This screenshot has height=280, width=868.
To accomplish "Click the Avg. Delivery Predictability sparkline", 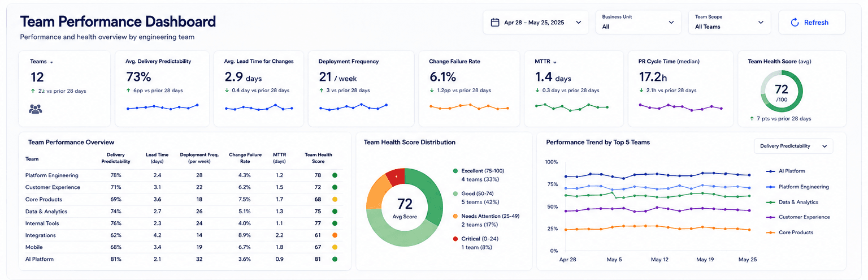I will 163,107.
